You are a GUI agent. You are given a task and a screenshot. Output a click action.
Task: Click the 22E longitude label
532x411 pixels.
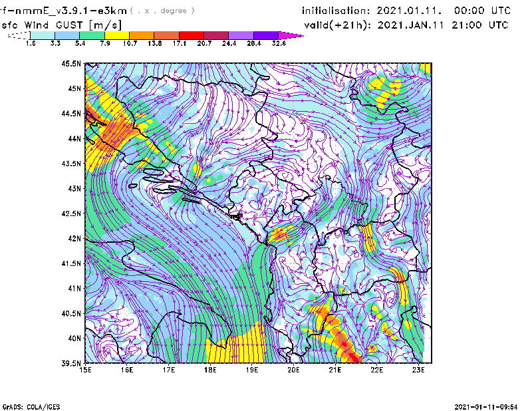(x=376, y=370)
